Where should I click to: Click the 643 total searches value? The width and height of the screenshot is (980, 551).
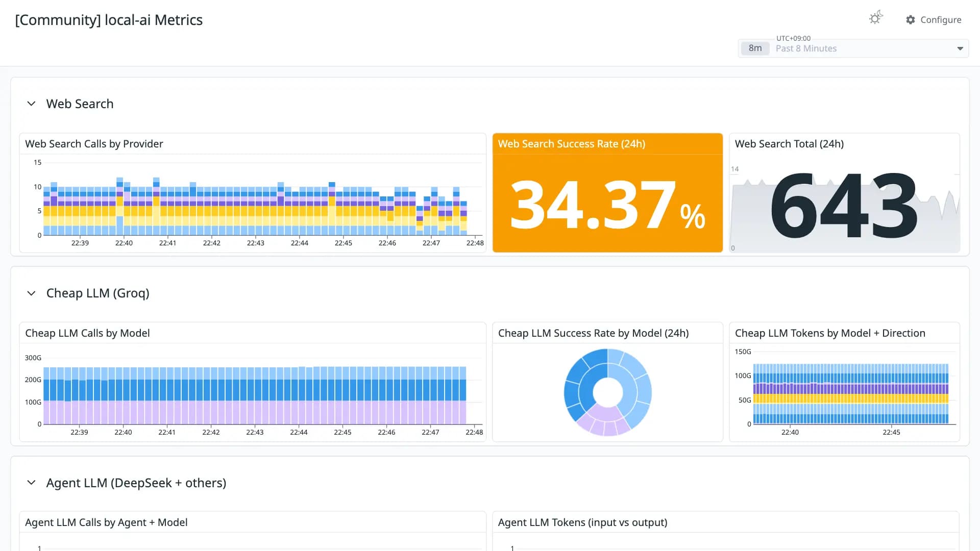click(x=844, y=205)
